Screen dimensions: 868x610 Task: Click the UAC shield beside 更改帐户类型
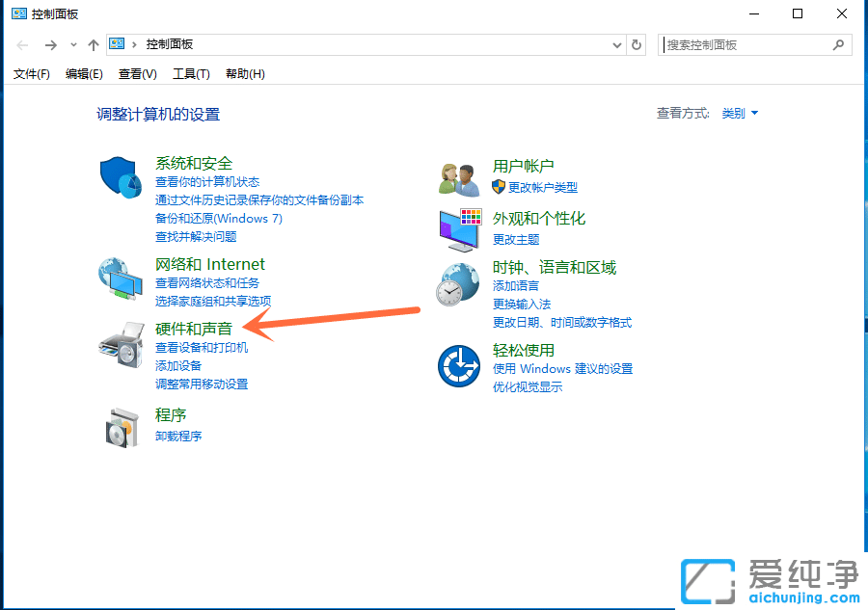click(499, 187)
